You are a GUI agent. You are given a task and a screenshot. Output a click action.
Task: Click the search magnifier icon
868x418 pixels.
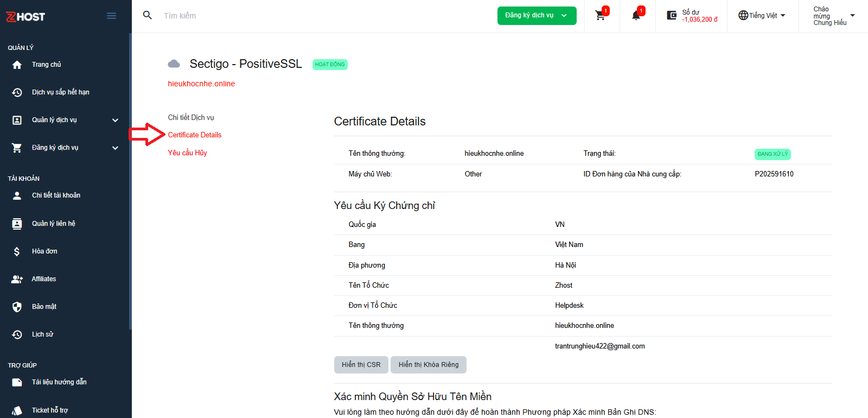(147, 15)
